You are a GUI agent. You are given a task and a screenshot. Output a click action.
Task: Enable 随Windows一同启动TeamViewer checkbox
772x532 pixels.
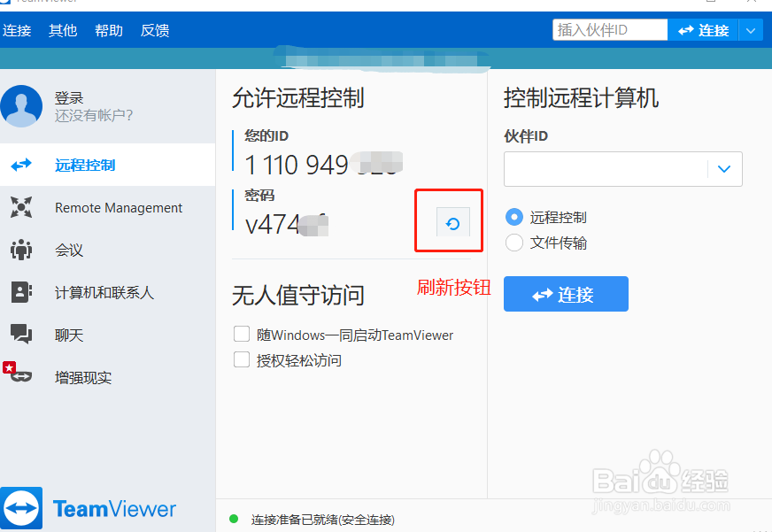point(241,335)
